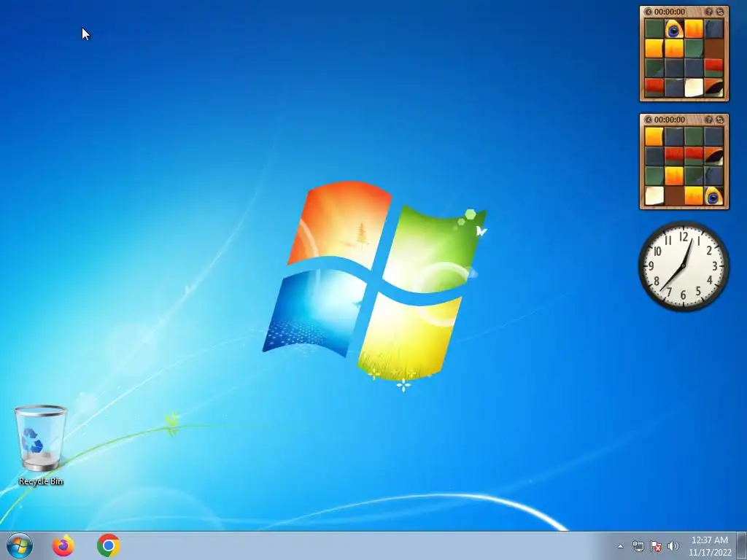This screenshot has height=560, width=747.
Task: Shuffle the tiles on the upper puzzle gadget
Action: (x=720, y=12)
